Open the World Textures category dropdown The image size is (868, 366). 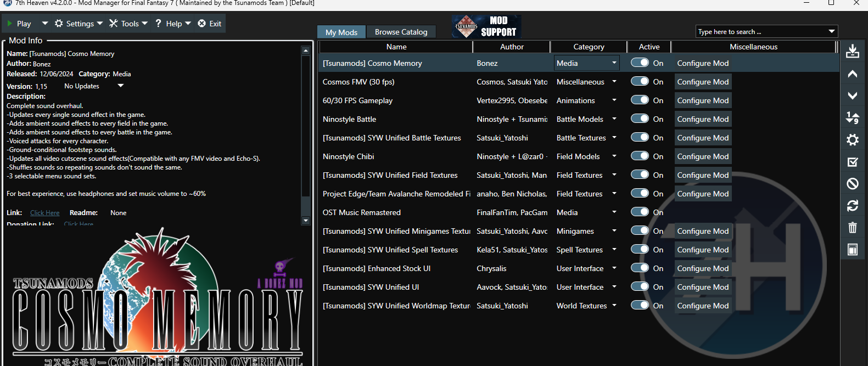pyautogui.click(x=586, y=306)
